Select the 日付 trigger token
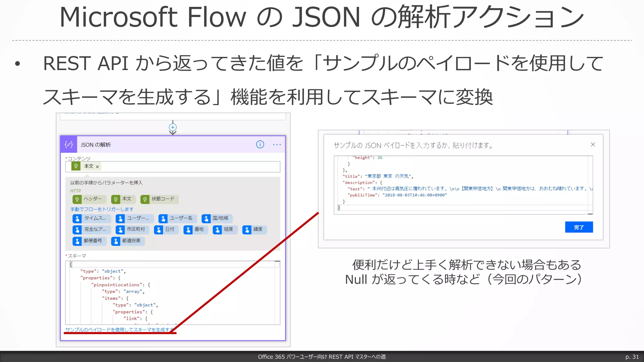 coord(166,230)
